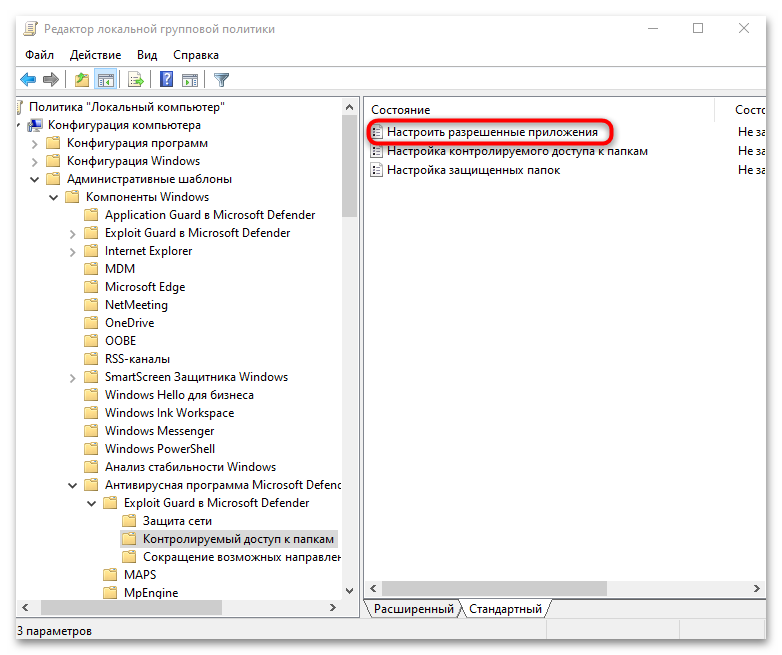The width and height of the screenshot is (782, 655).
Task: Click the folder icon next to MAPS
Action: (x=110, y=575)
